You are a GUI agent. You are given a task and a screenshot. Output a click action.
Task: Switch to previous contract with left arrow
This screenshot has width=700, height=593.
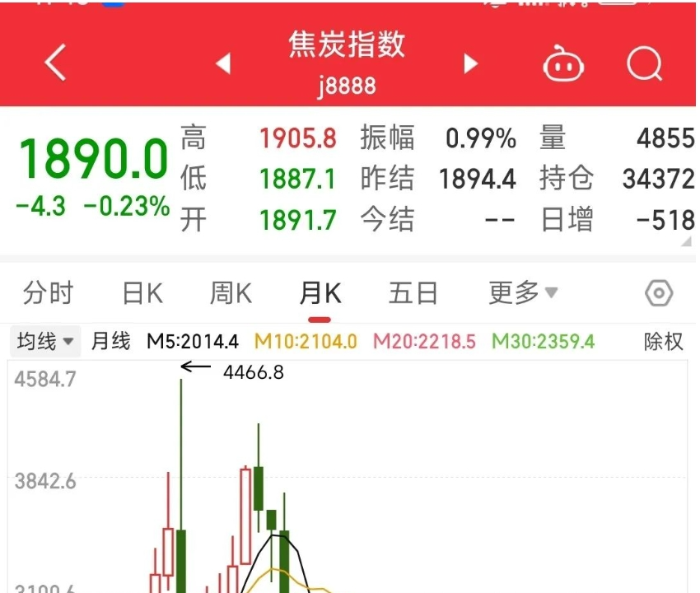[224, 64]
